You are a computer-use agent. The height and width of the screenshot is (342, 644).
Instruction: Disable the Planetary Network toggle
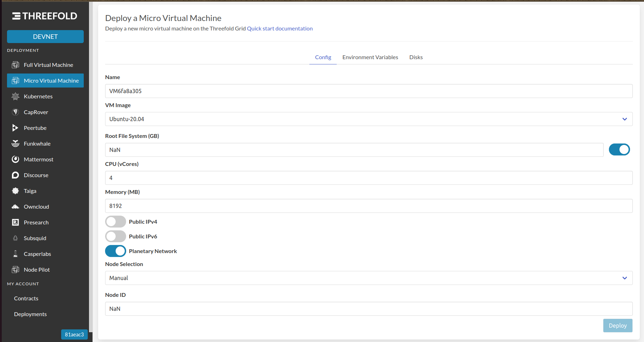click(116, 251)
